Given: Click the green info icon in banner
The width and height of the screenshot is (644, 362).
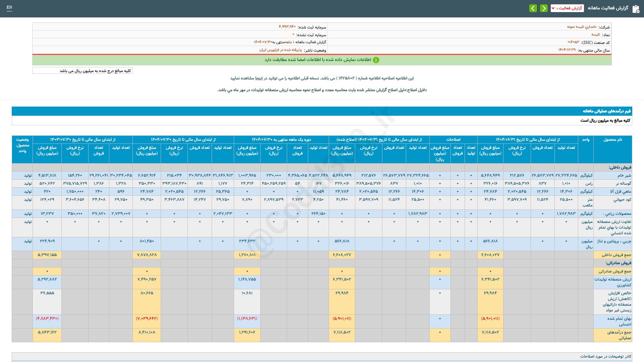Looking at the screenshot, I should click(376, 60).
